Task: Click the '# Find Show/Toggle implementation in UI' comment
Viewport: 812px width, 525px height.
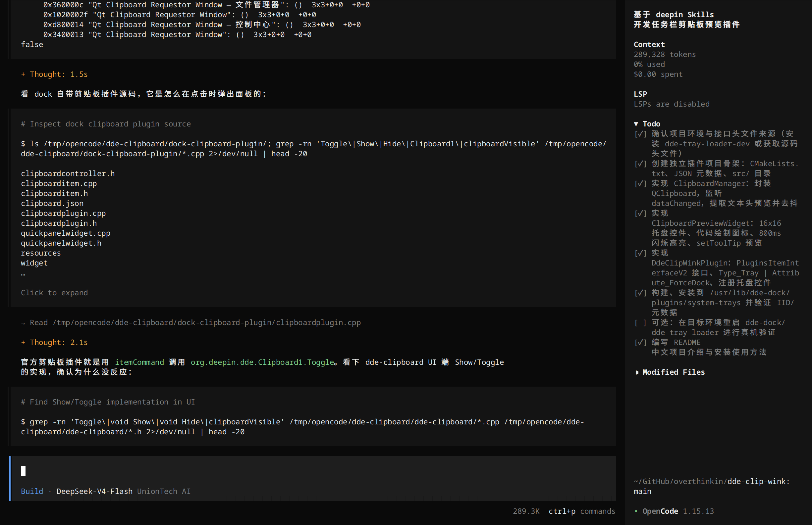Action: click(x=108, y=402)
